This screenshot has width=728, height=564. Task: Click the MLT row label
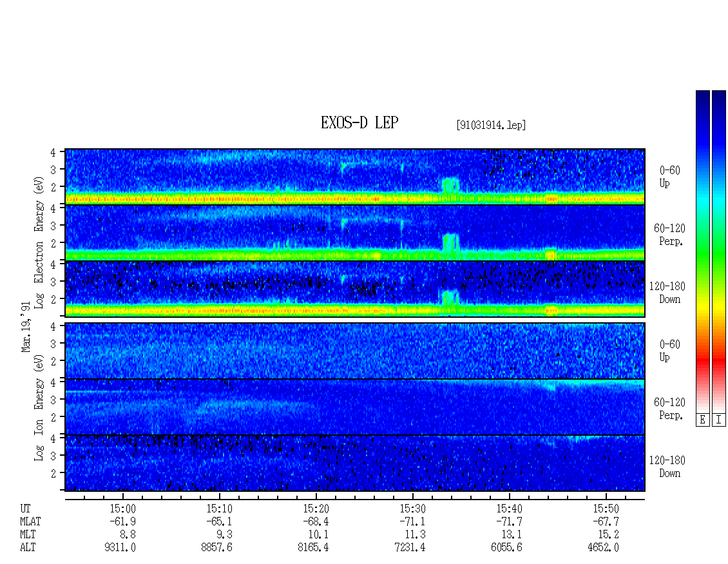(x=28, y=535)
